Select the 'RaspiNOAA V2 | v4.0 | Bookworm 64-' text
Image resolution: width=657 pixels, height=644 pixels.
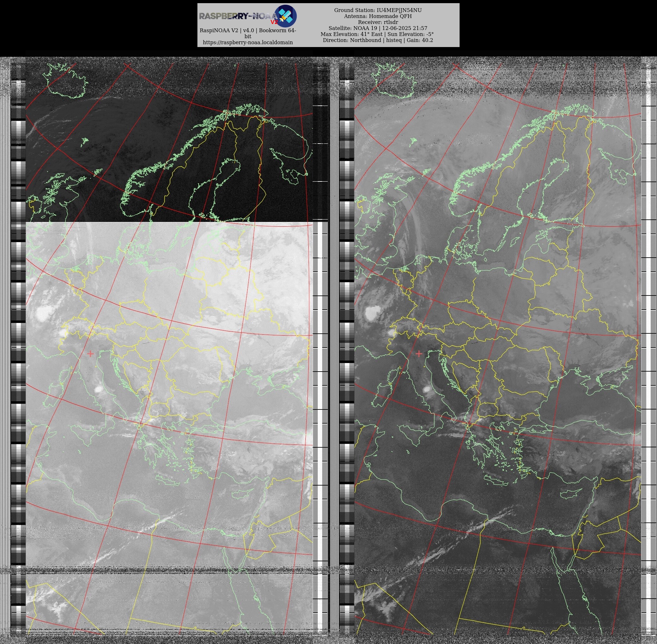248,30
